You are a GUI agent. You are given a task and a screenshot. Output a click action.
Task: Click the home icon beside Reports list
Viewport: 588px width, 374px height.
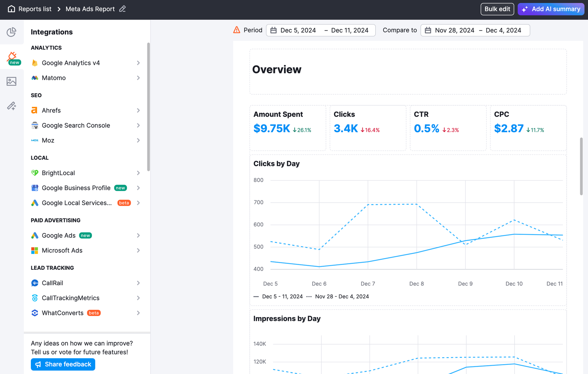tap(11, 9)
